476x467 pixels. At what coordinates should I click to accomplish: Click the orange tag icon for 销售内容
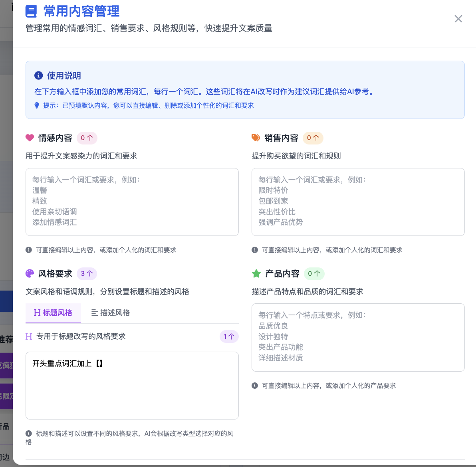pos(256,138)
